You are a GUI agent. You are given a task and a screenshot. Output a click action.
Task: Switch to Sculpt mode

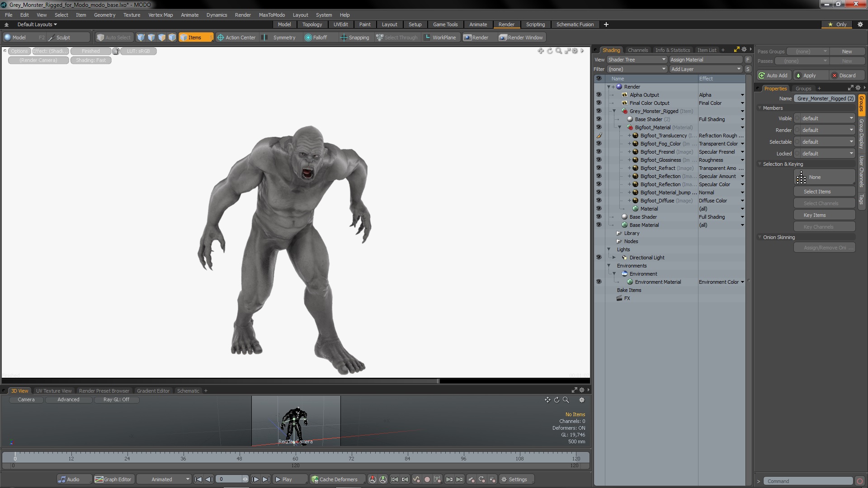pyautogui.click(x=68, y=38)
